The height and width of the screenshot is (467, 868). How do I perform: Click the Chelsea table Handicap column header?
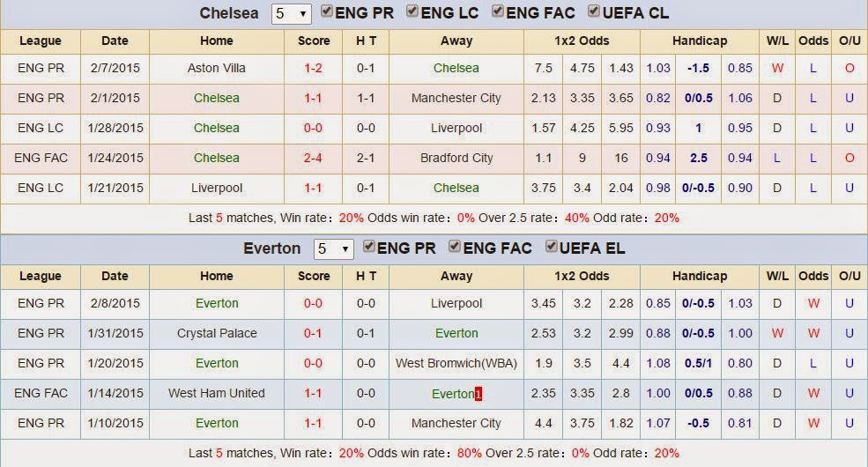pos(700,41)
